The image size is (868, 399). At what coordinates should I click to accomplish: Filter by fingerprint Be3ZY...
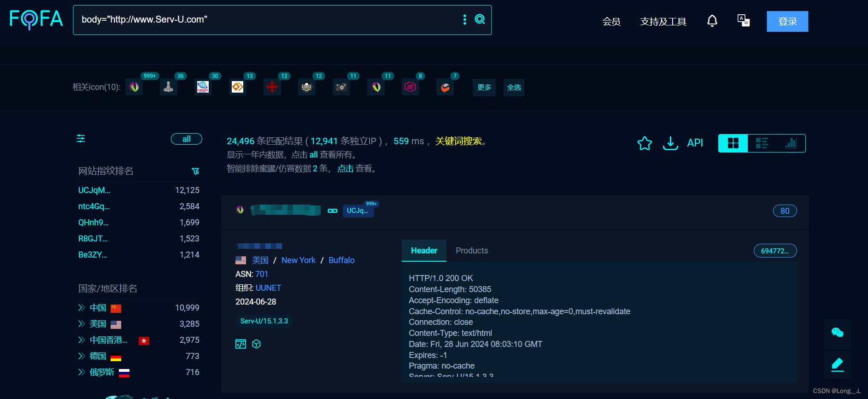coord(93,255)
